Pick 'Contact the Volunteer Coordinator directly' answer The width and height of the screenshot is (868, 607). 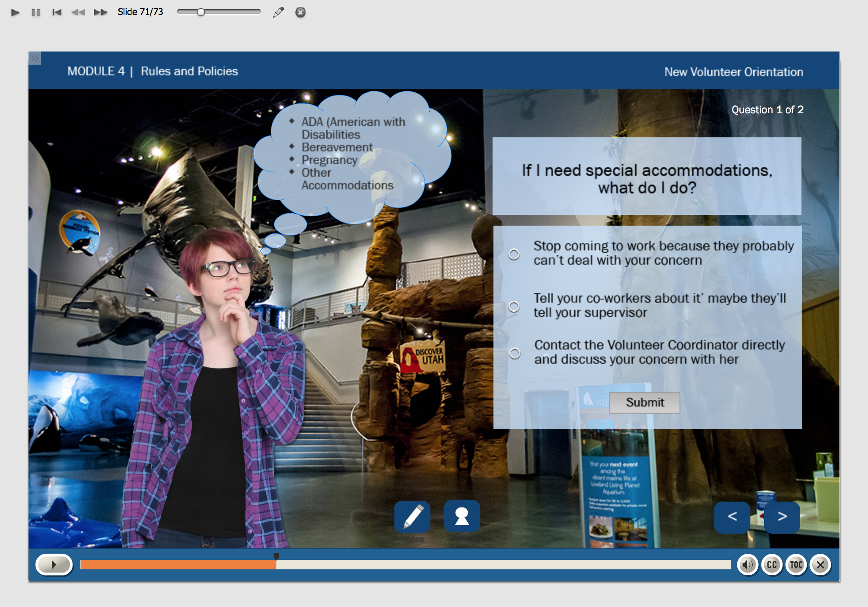coord(514,353)
